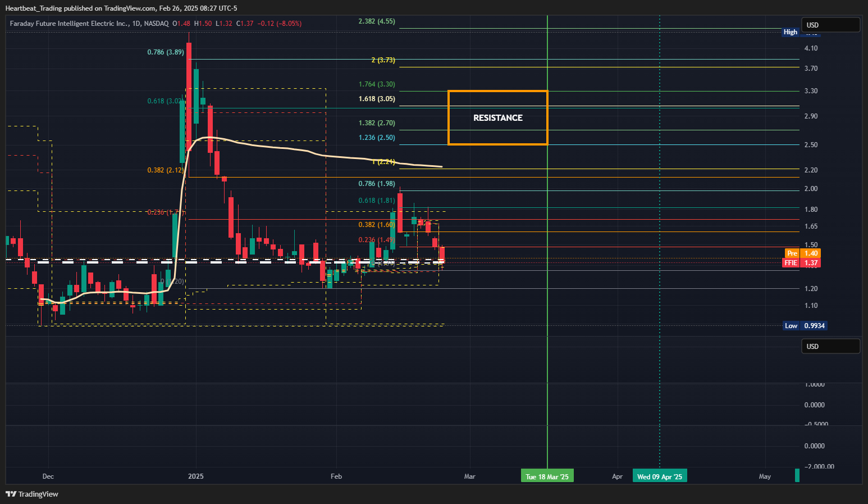The height and width of the screenshot is (504, 868).
Task: Click the red FFIE 1.37 last price label
Action: [x=801, y=262]
